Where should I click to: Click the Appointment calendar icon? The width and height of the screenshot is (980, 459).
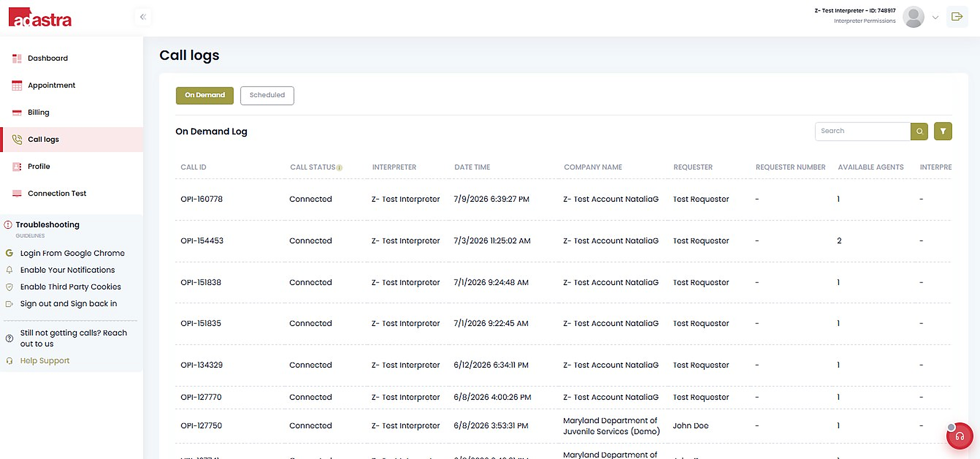17,85
